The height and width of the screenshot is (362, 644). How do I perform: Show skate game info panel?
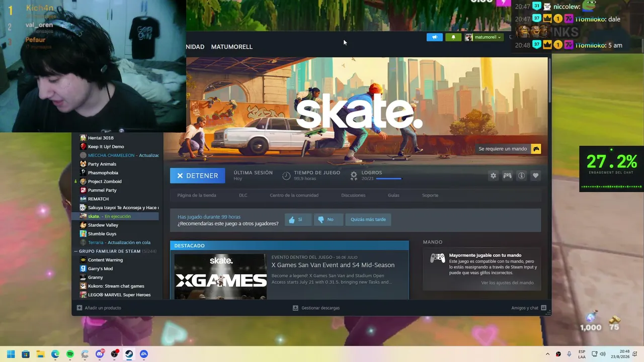tap(521, 175)
